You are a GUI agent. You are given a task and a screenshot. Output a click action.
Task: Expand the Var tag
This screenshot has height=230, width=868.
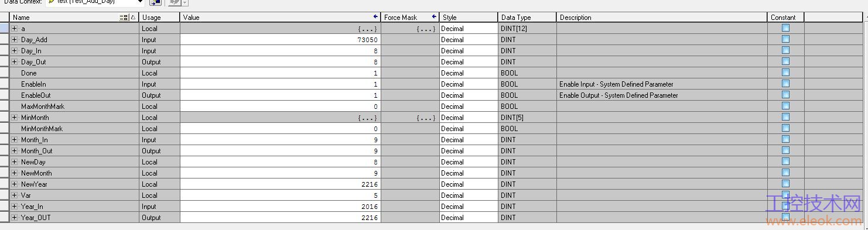15,195
